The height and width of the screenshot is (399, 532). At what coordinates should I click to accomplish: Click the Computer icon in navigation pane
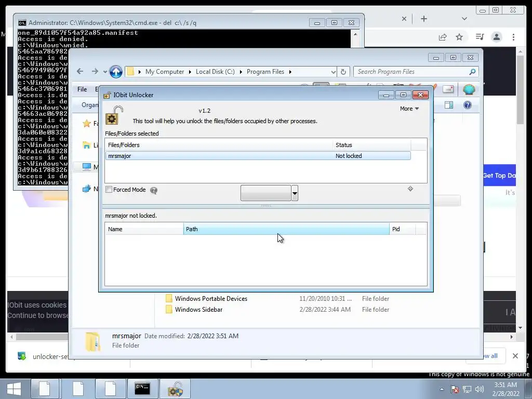[87, 167]
